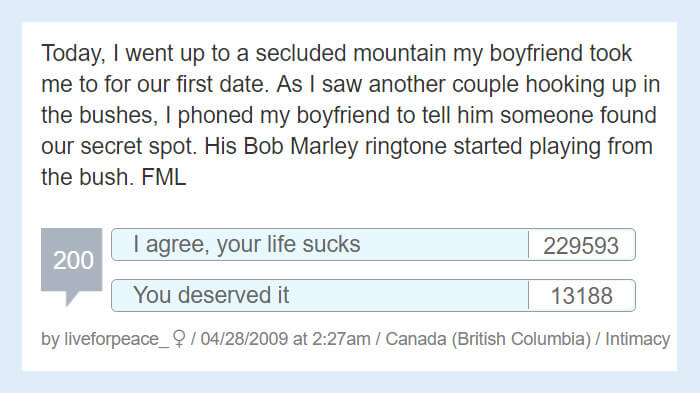The width and height of the screenshot is (700, 393).
Task: Vote 'I agree, your life sucks'
Action: [x=320, y=244]
